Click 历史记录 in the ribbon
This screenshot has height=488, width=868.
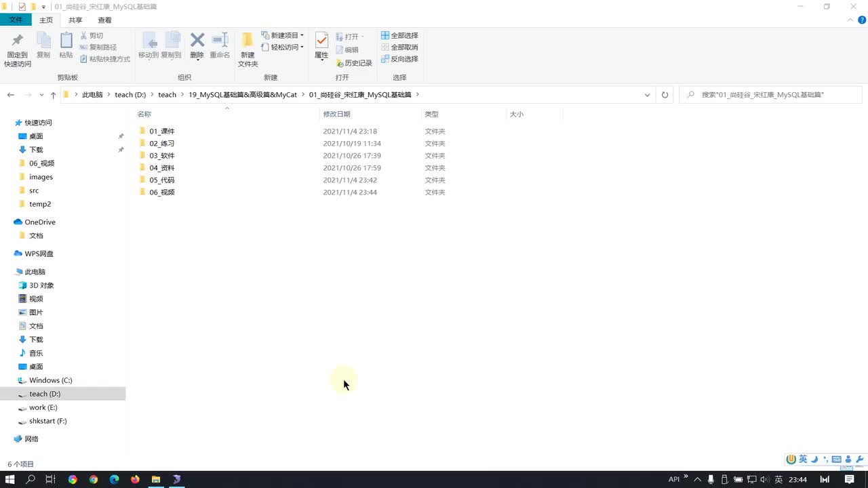354,63
